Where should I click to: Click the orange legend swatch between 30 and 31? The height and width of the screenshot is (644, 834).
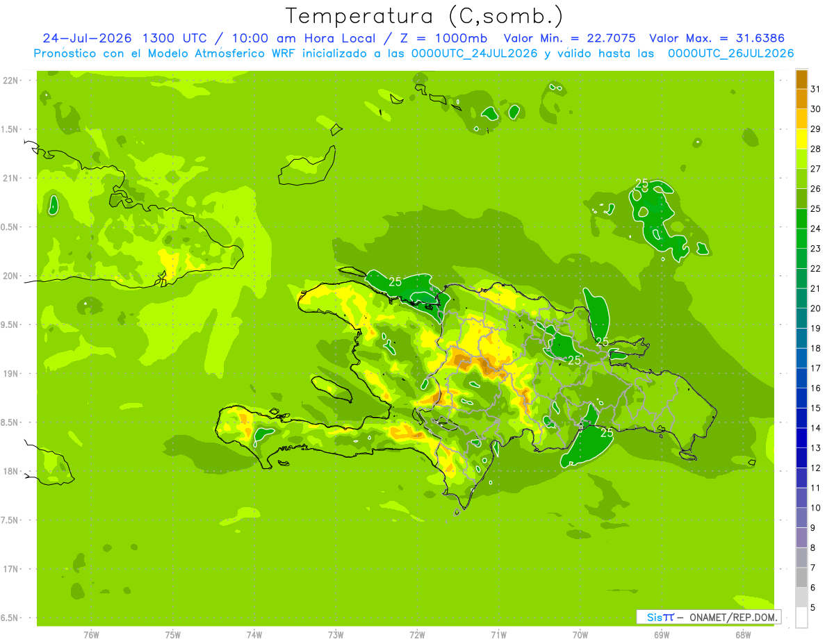tap(801, 99)
